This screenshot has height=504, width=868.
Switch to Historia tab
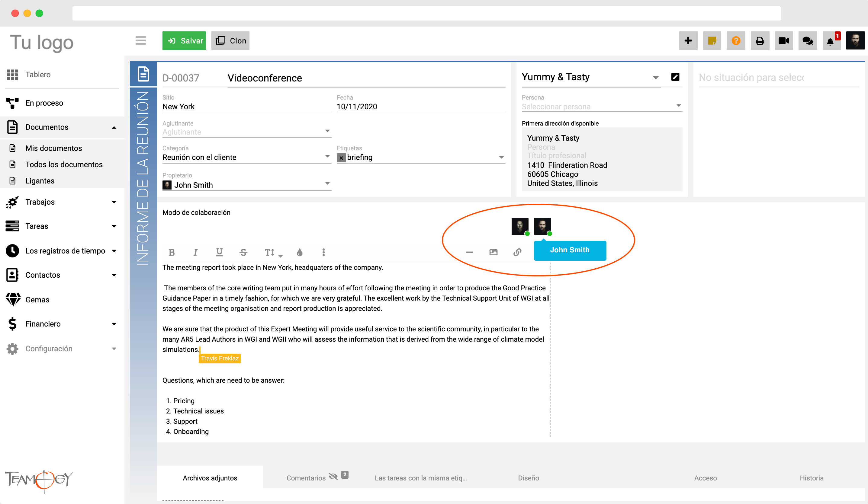(812, 478)
